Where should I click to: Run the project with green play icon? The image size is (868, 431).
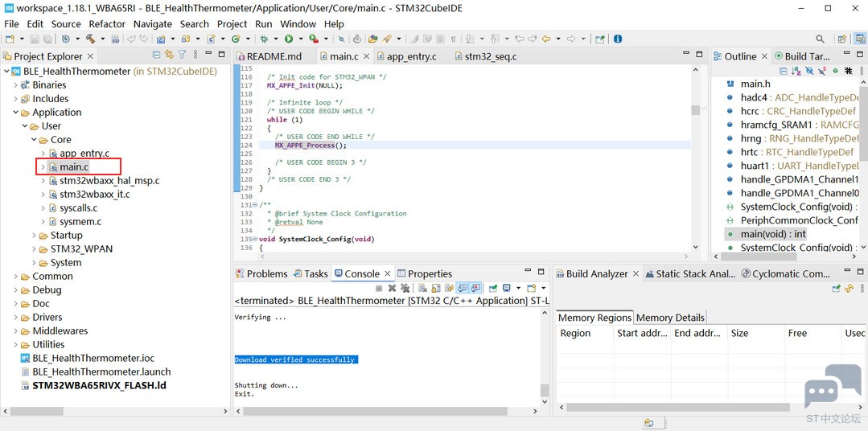point(289,39)
